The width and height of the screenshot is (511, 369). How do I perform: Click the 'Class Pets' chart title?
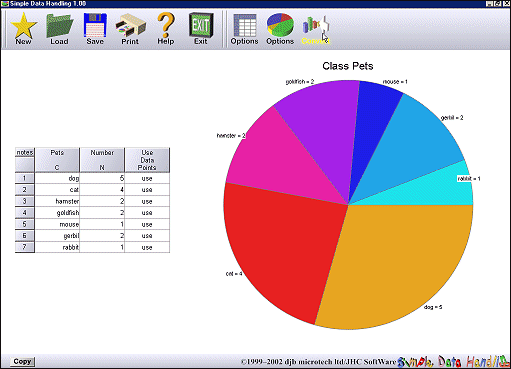tap(348, 66)
